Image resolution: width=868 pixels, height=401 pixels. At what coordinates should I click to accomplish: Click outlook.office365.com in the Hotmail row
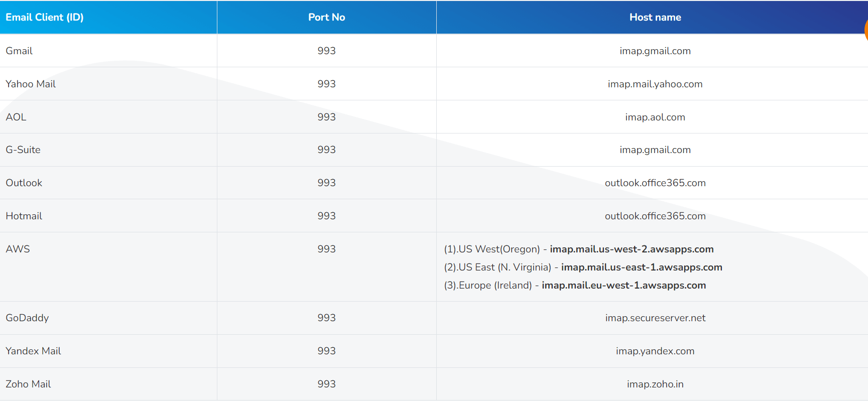[655, 216]
